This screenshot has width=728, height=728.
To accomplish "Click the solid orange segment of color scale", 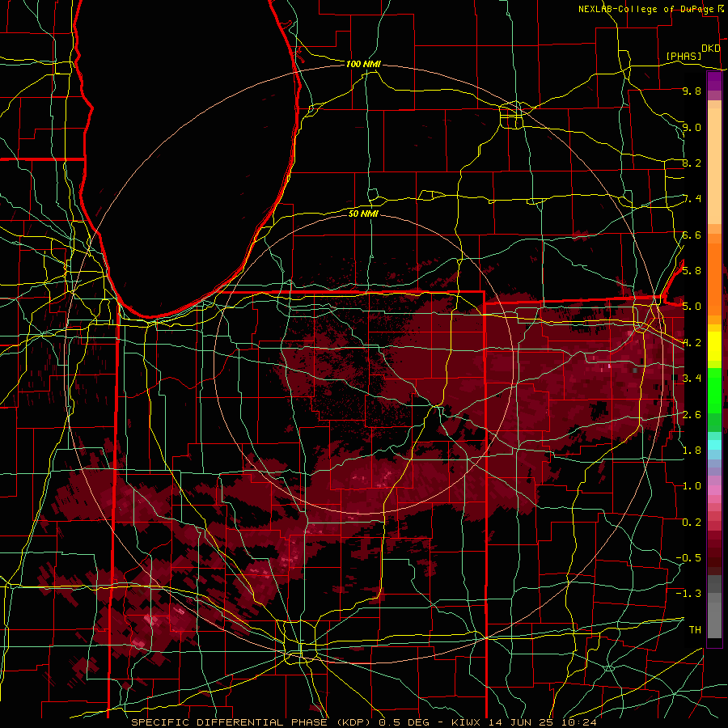I will click(x=714, y=280).
